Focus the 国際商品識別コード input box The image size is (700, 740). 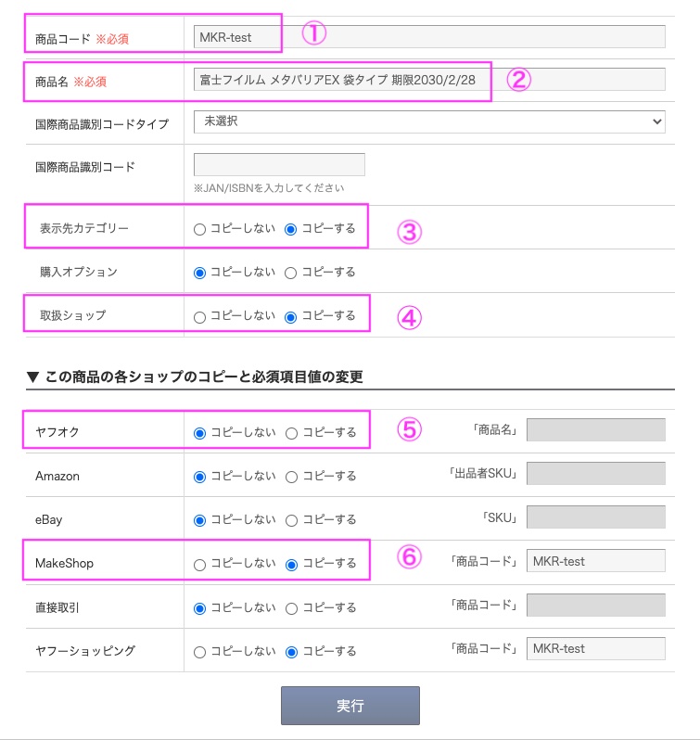point(279,165)
